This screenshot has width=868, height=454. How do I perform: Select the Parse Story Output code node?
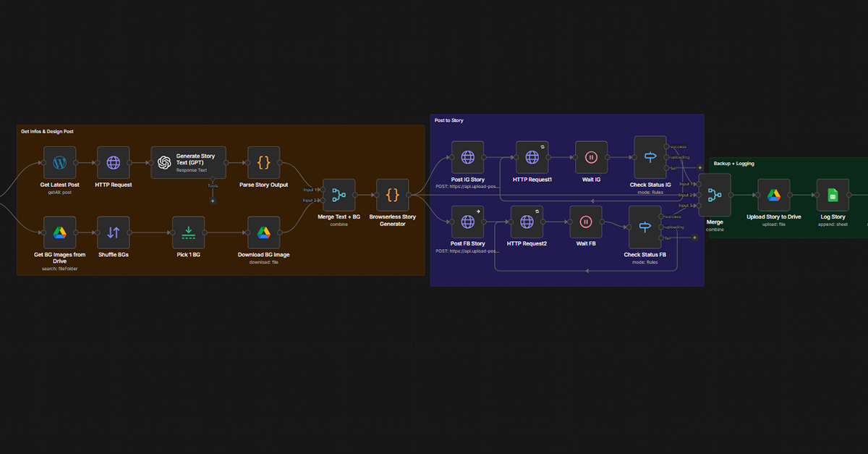pyautogui.click(x=263, y=163)
